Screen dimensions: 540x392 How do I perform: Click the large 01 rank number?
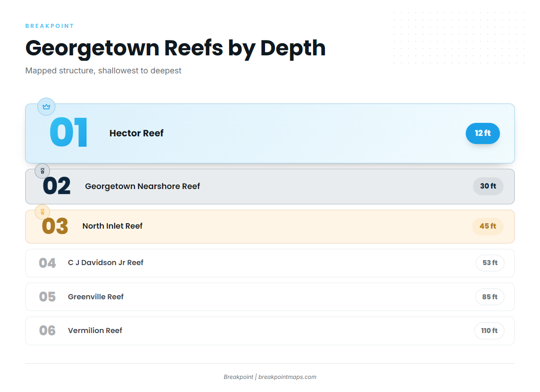[x=68, y=133]
